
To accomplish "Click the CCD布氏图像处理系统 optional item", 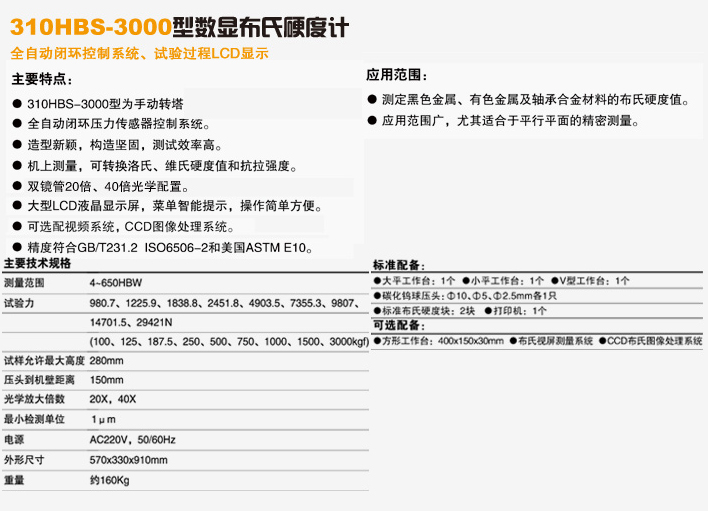I will click(651, 341).
